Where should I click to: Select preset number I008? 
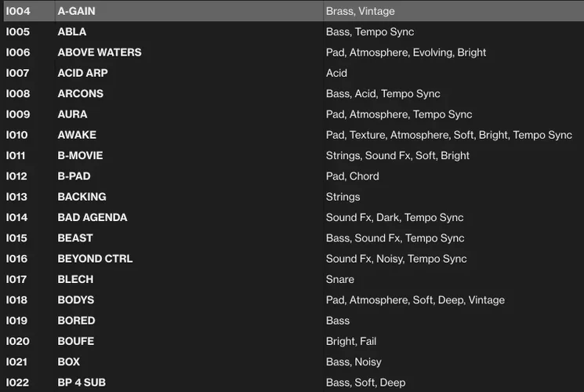pos(17,94)
